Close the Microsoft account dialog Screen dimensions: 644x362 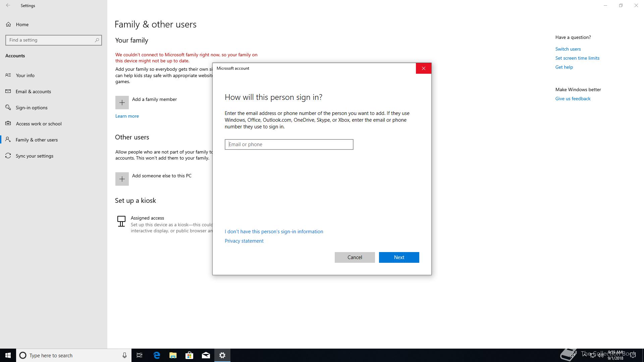(x=424, y=68)
